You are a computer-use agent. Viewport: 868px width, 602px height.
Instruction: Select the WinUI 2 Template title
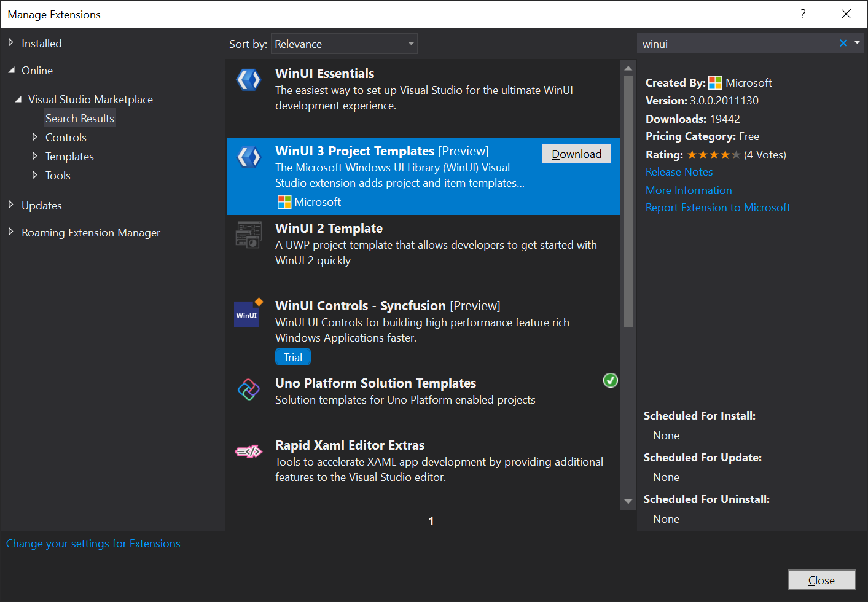[329, 228]
